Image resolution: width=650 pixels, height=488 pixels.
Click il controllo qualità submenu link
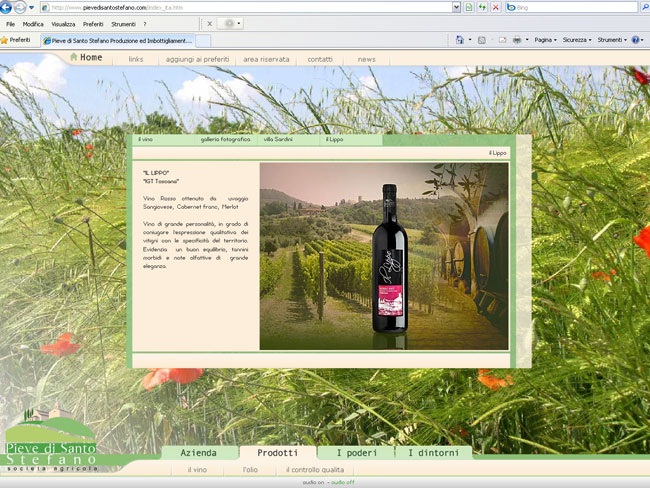click(x=315, y=470)
